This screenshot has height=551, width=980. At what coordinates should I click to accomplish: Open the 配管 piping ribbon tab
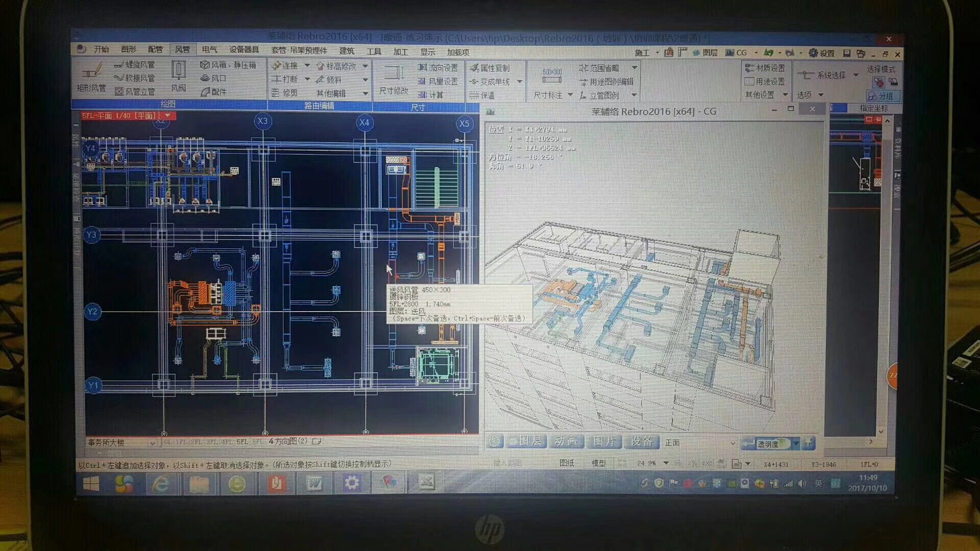coord(155,49)
